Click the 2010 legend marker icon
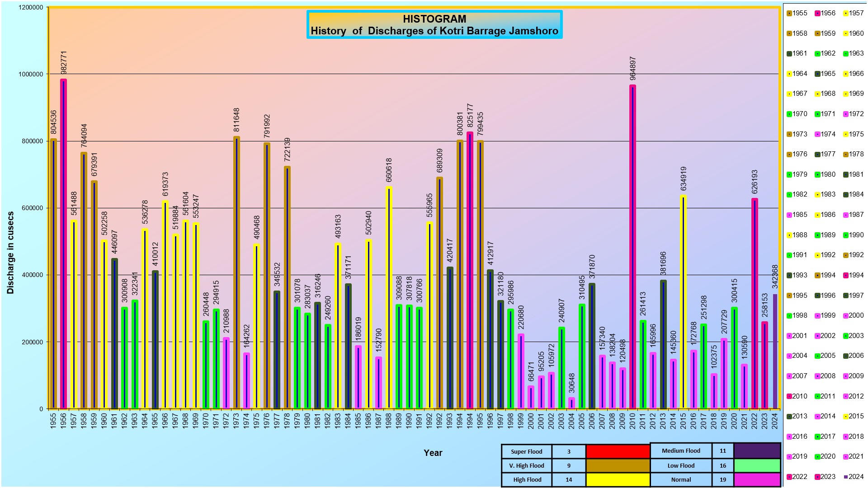The height and width of the screenshot is (488, 868). pyautogui.click(x=789, y=396)
